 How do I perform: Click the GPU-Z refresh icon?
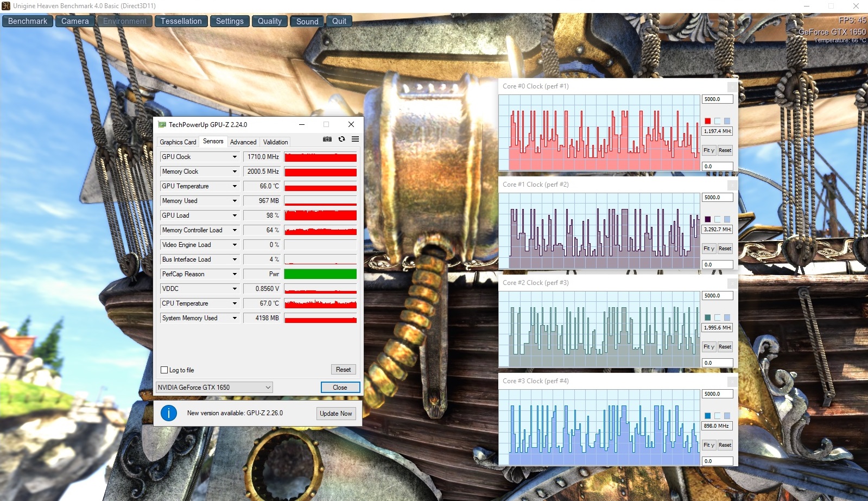tap(341, 139)
